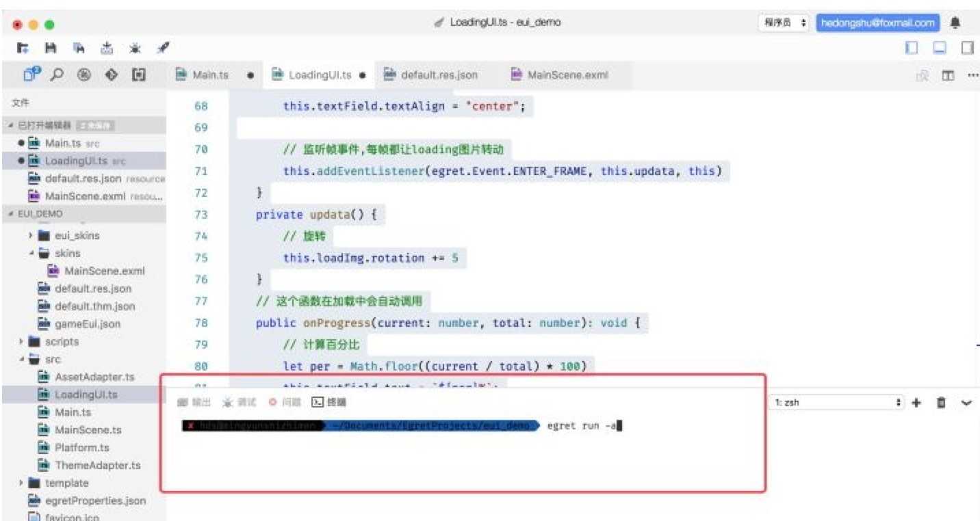Save the current file via floppy icon
980x521 pixels.
[50, 48]
